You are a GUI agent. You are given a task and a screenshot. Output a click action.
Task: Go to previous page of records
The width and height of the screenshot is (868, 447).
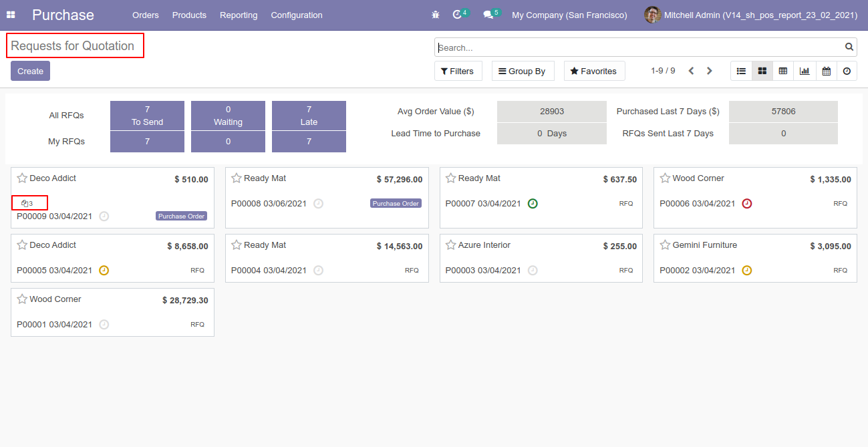pos(692,71)
